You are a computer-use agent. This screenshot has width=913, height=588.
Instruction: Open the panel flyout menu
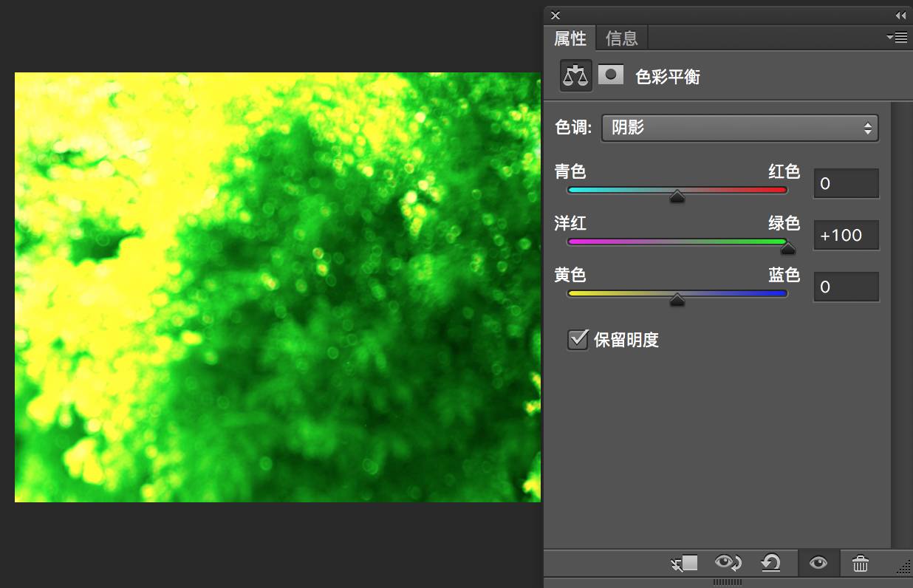coord(897,38)
